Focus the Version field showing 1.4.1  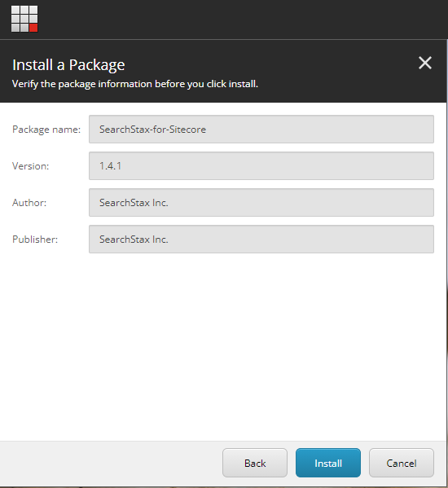[261, 166]
